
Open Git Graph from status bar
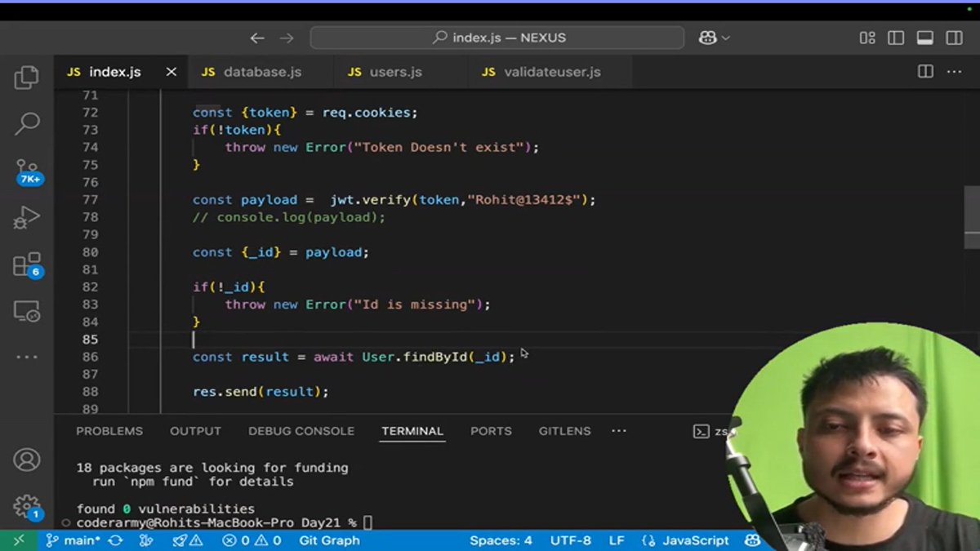329,540
